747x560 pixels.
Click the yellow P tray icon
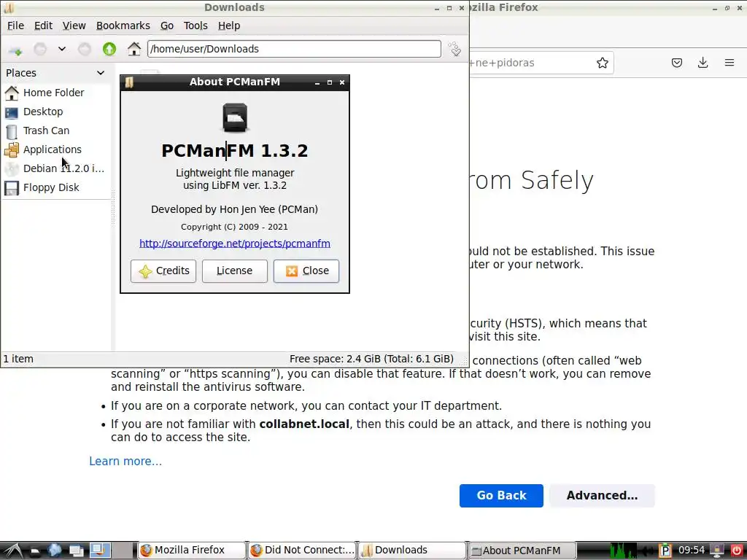[665, 551]
